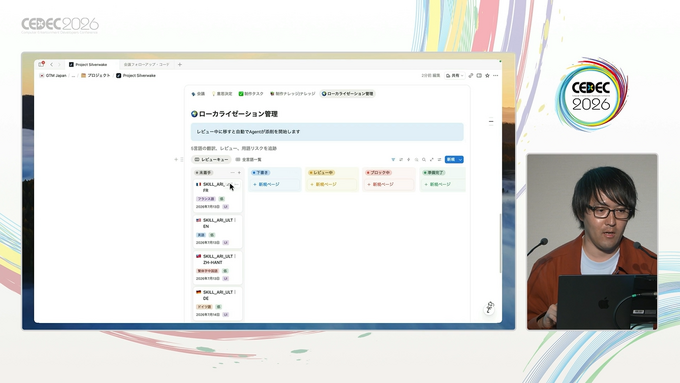Open database view settings icon

click(x=439, y=160)
